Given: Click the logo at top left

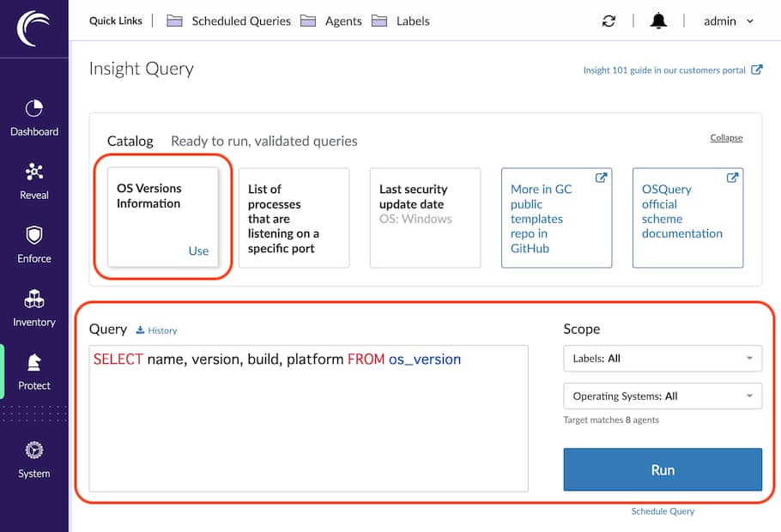Looking at the screenshot, I should point(34,27).
